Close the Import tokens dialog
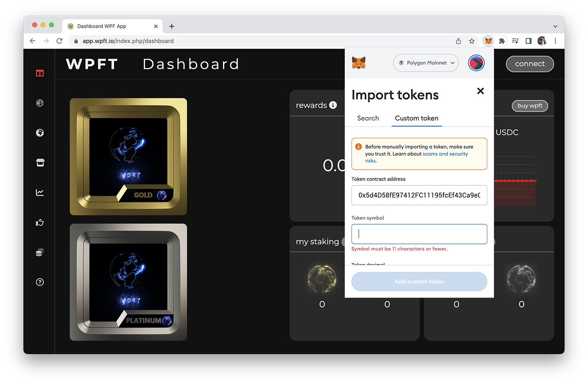Viewport: 588px width, 385px height. (481, 91)
